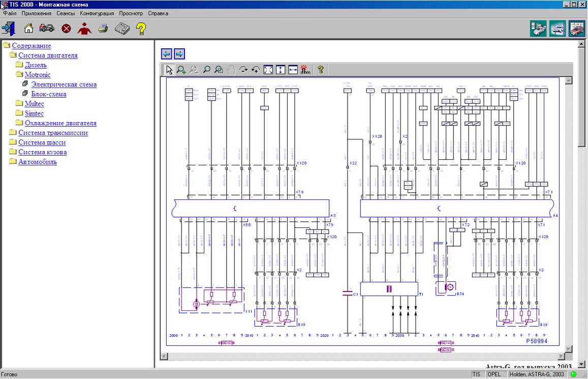Go to the home page icon

28,28
